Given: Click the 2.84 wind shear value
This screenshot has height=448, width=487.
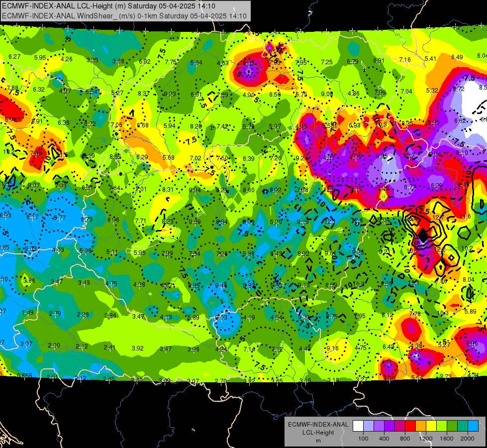Looking at the screenshot, I should [110, 316].
